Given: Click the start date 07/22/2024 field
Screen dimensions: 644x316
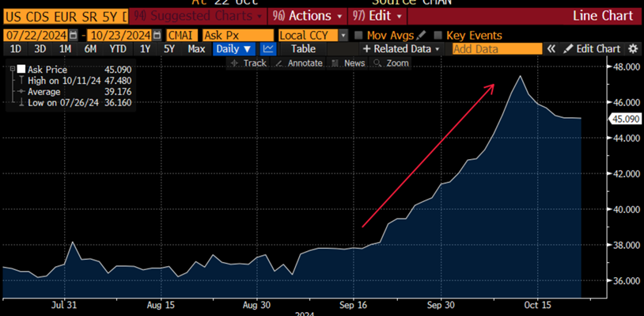Looking at the screenshot, I should (x=36, y=36).
